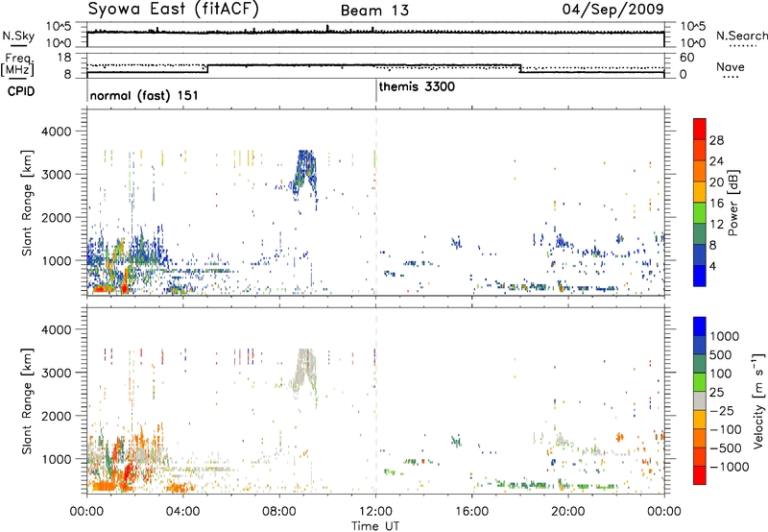Click the gray segment of the Velocity color bar
Image resolution: width=768 pixels, height=532 pixels.
pyautogui.click(x=700, y=400)
